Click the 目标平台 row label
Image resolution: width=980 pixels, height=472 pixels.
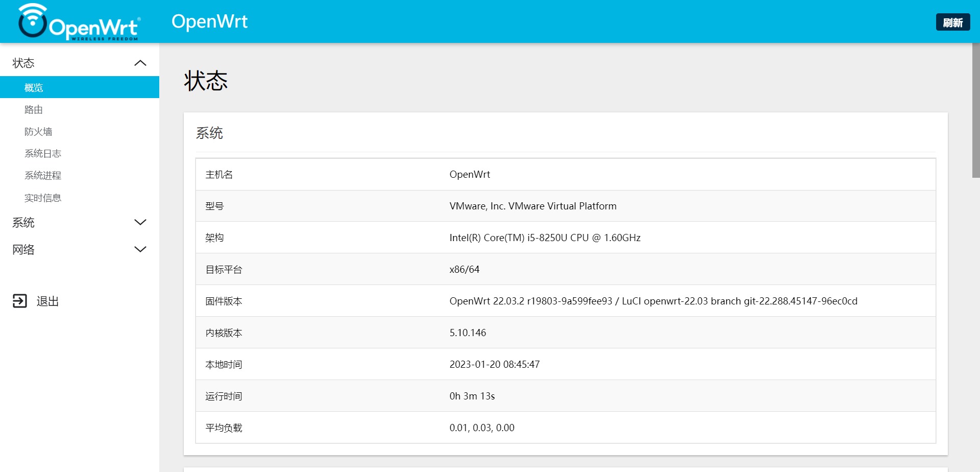(224, 270)
